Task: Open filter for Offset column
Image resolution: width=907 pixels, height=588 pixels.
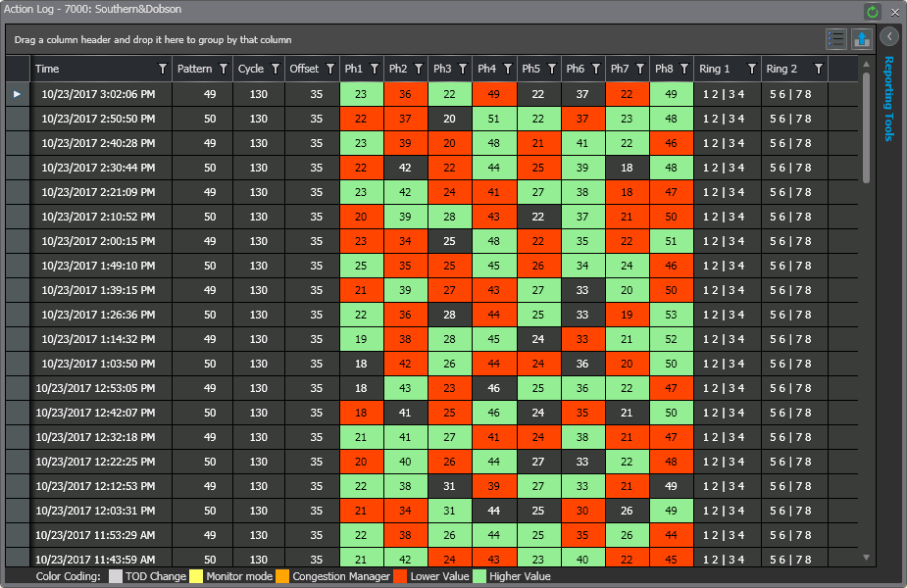Action: (x=328, y=70)
